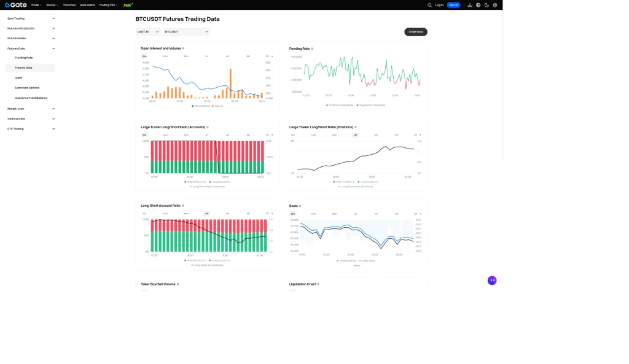The width and height of the screenshot is (629, 364).
Task: Open the search magnifier icon
Action: [429, 5]
